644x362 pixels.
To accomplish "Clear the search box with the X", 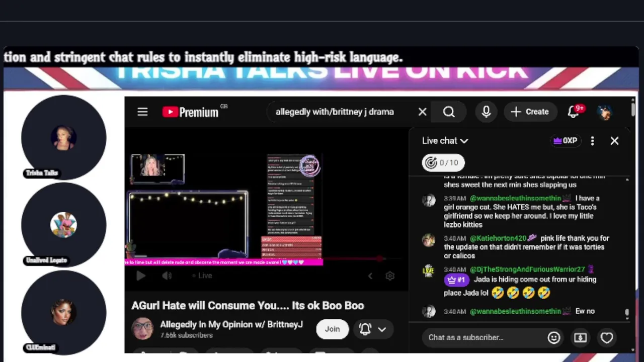I will [x=422, y=112].
